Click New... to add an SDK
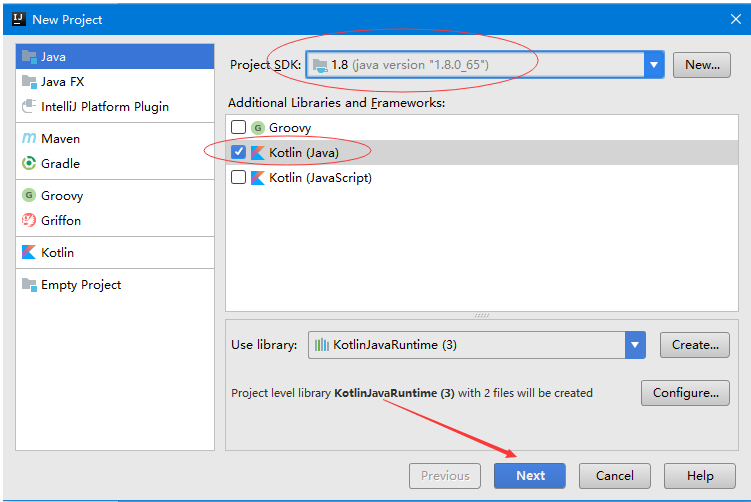Image resolution: width=751 pixels, height=502 pixels. [702, 65]
